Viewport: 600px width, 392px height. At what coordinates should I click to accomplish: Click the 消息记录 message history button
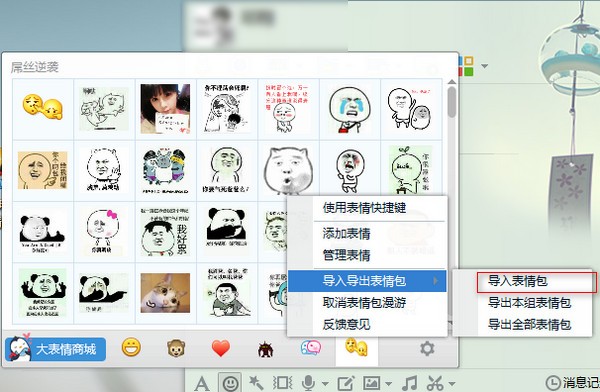[573, 383]
